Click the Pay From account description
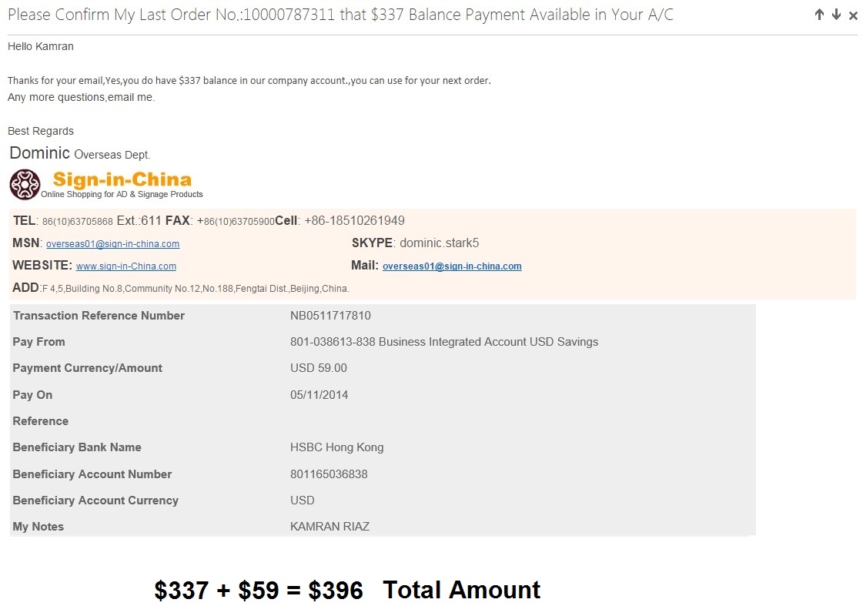 444,342
